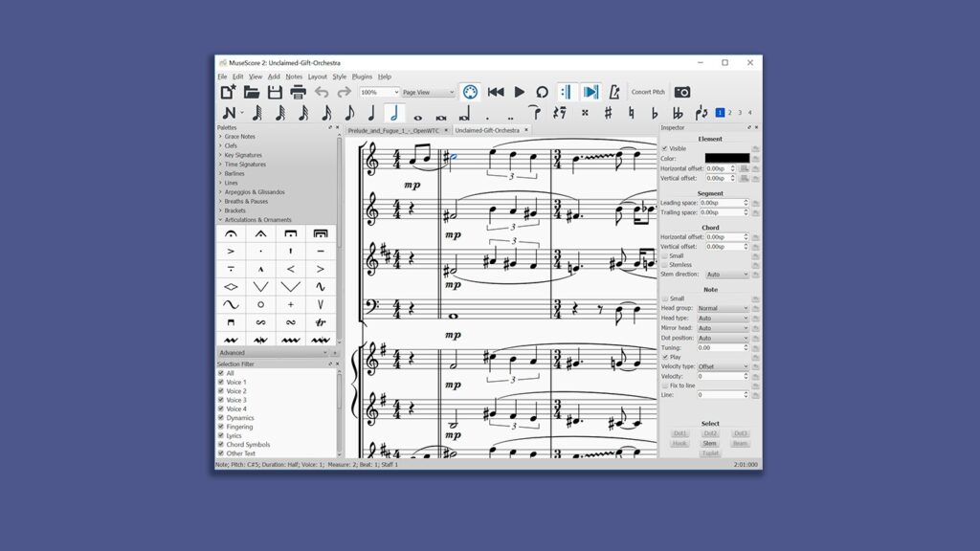This screenshot has height=551, width=980.
Task: Select voice 2 button
Action: click(730, 113)
